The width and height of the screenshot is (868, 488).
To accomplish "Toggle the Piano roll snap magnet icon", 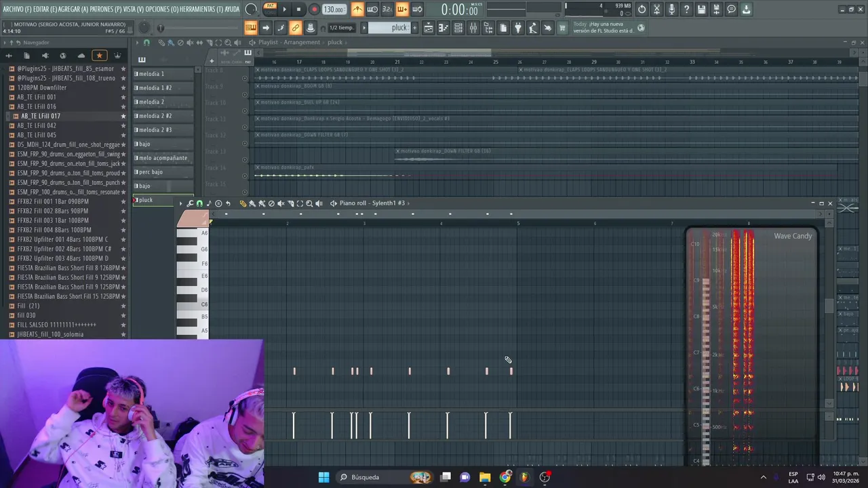I will [199, 203].
